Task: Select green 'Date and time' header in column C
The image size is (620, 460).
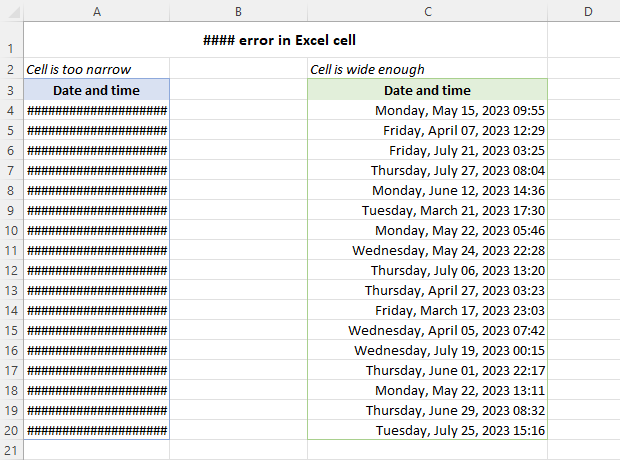Action: click(427, 89)
